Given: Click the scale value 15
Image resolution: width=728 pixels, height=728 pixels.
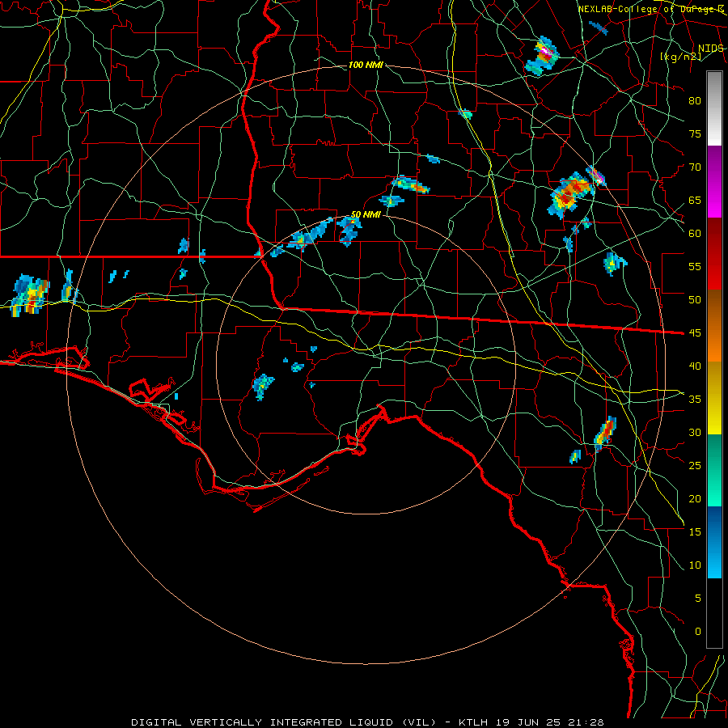Looking at the screenshot, I should [695, 532].
